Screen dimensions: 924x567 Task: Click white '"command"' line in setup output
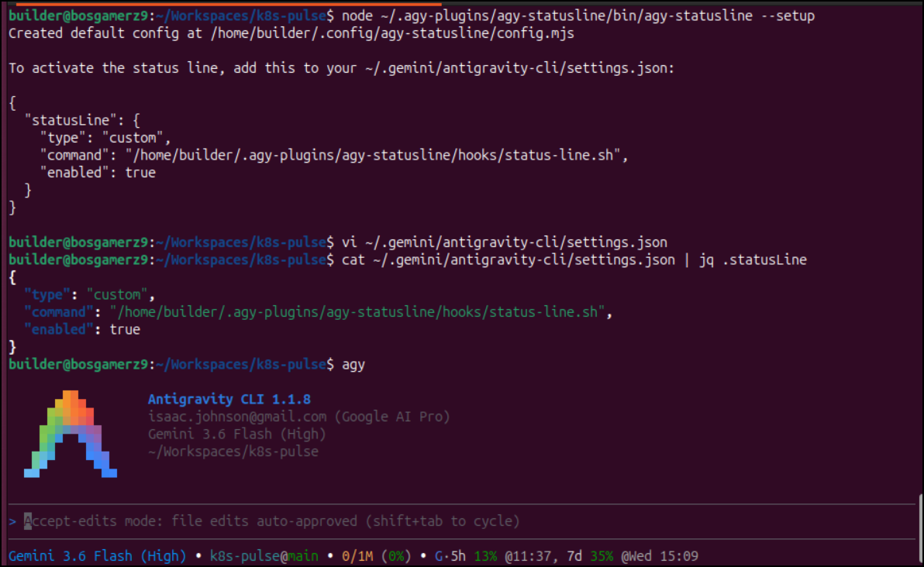coord(334,156)
